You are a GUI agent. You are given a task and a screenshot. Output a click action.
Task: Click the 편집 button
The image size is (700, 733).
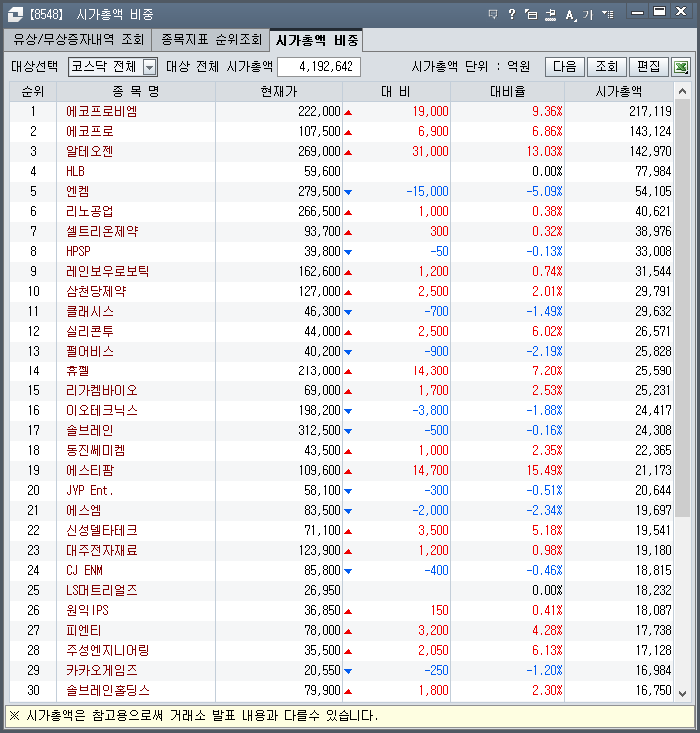(649, 66)
